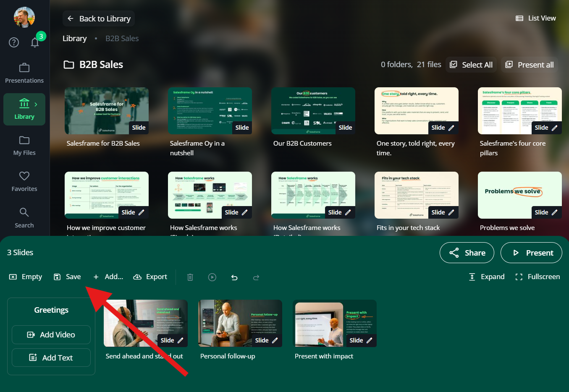Screen dimensions: 569x392
Task: Click the Greetings heading
Action: point(51,310)
